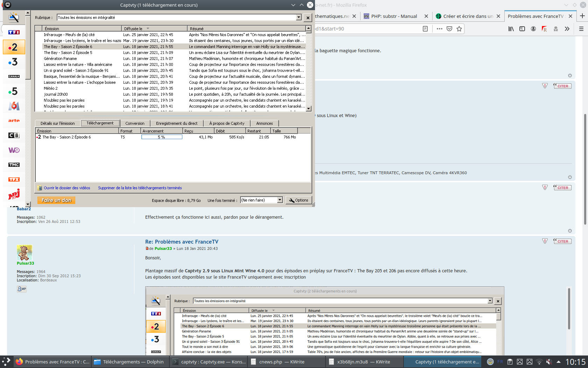Switch to the Conversion tab

point(135,123)
